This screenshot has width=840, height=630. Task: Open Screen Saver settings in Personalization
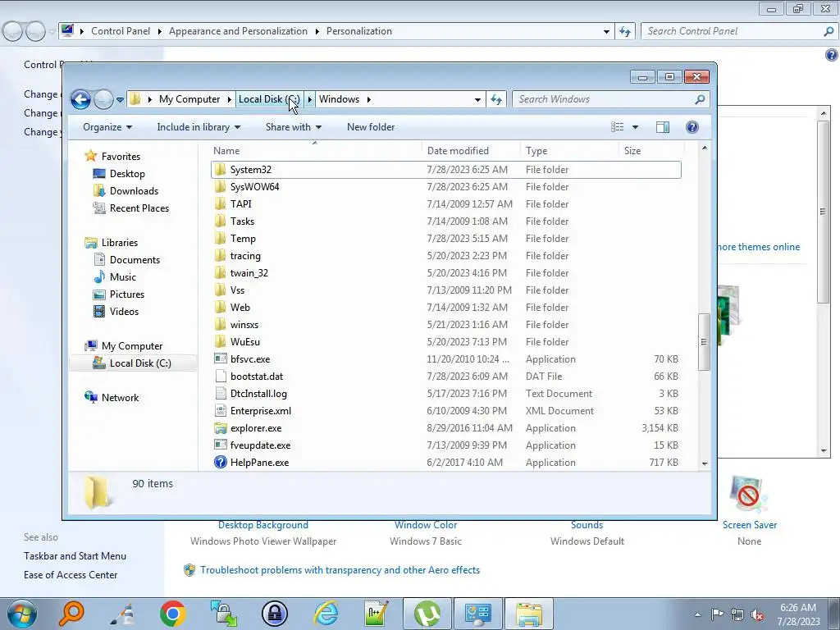(750, 525)
